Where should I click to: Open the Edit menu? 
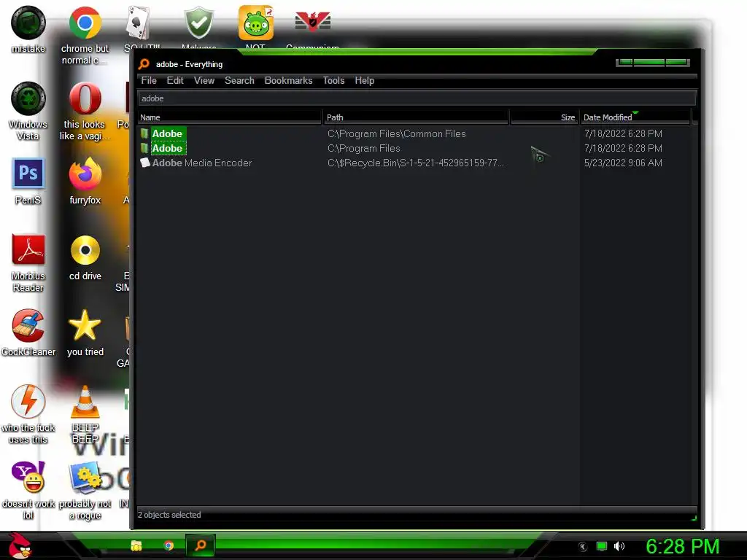(x=175, y=80)
